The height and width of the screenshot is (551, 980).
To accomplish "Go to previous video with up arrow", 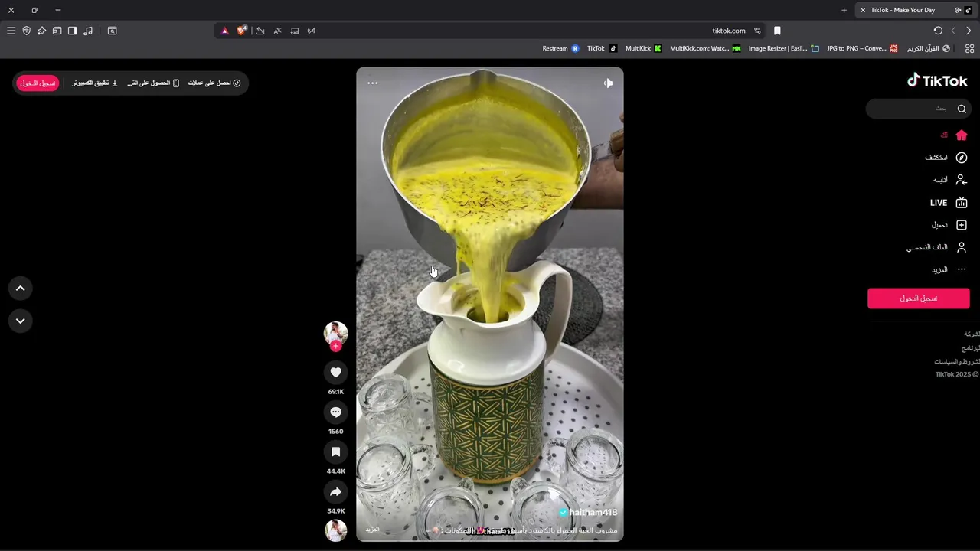I will pos(21,289).
